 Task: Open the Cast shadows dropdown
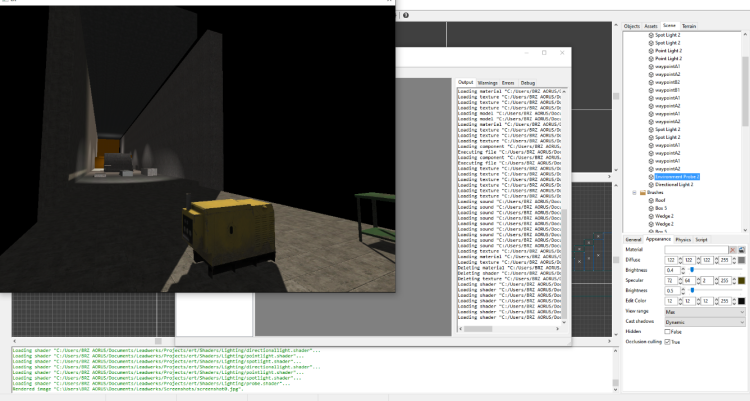coord(705,321)
